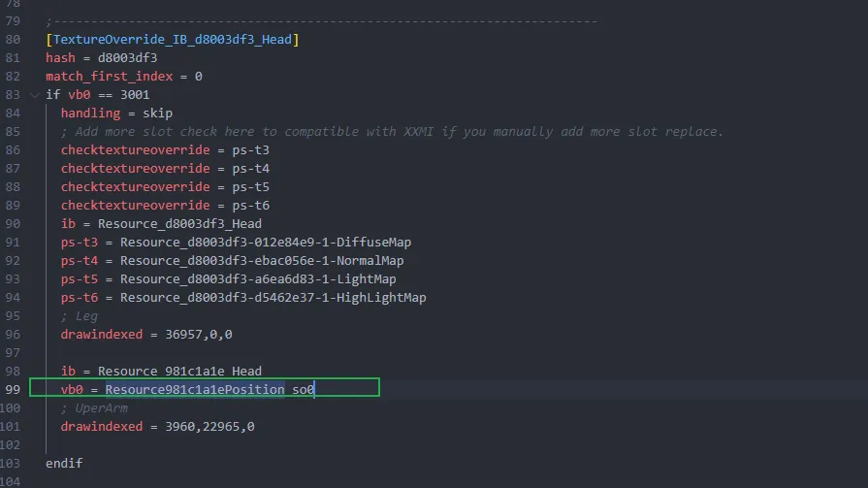
Task: Click the drawindexed 3960,22965,0 value
Action: (x=209, y=427)
